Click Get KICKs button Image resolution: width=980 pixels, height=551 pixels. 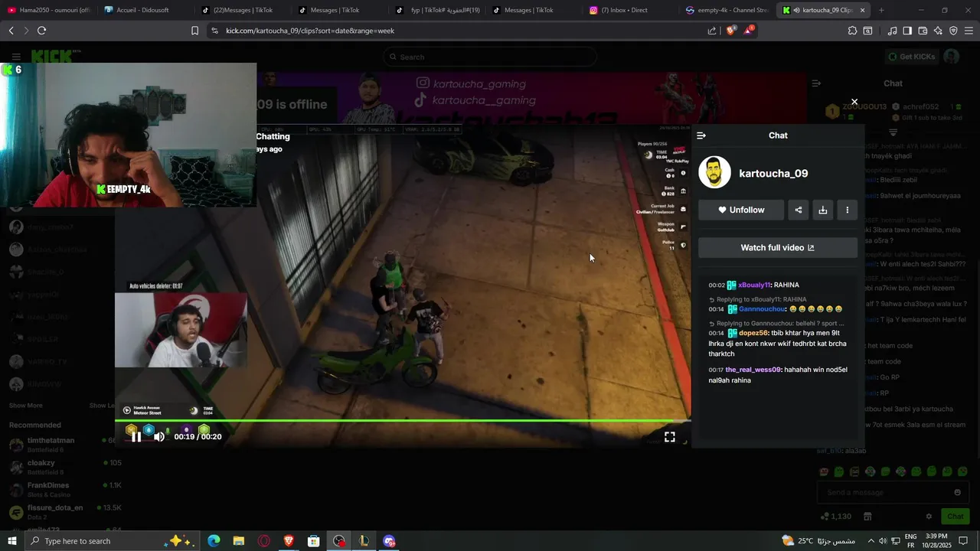click(x=911, y=57)
